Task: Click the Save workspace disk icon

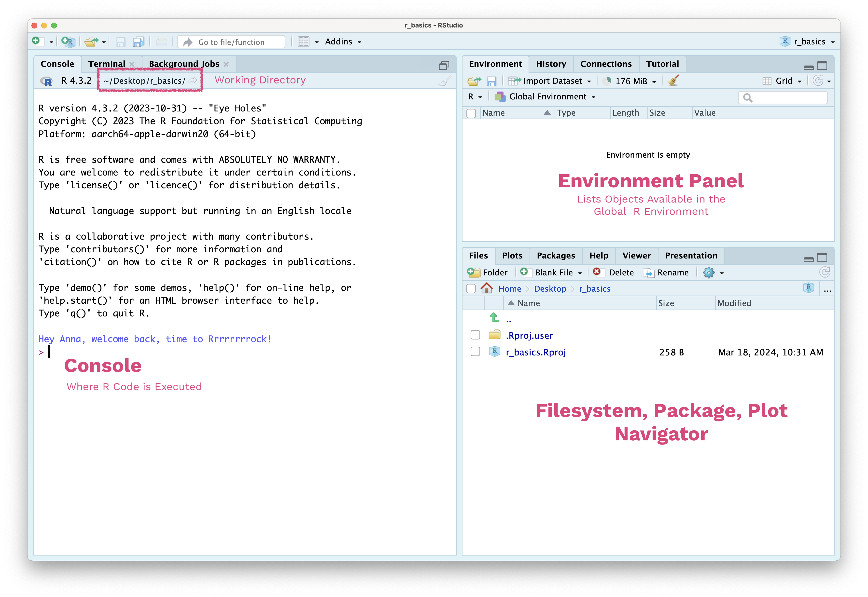Action: (491, 81)
